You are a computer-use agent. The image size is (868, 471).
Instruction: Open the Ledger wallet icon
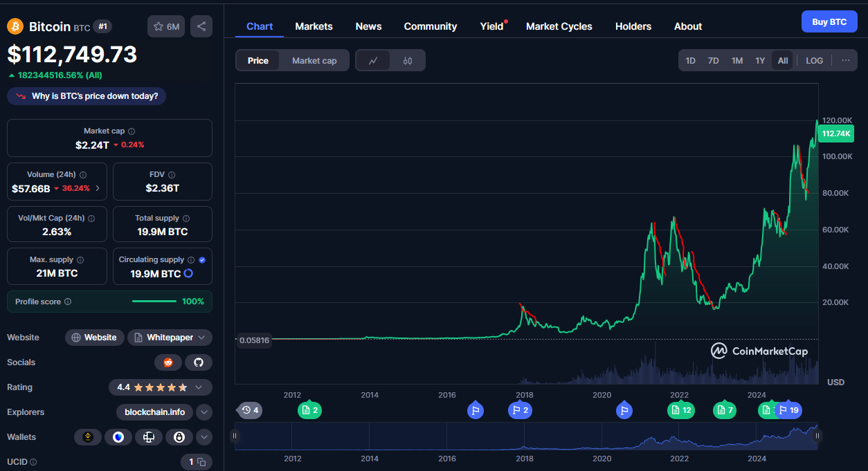point(148,437)
